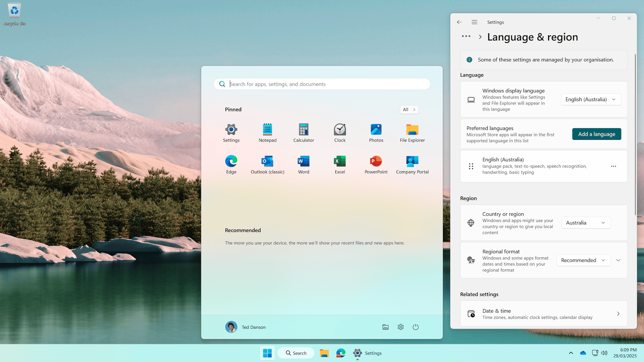Click the organisation managed info icon

(469, 60)
